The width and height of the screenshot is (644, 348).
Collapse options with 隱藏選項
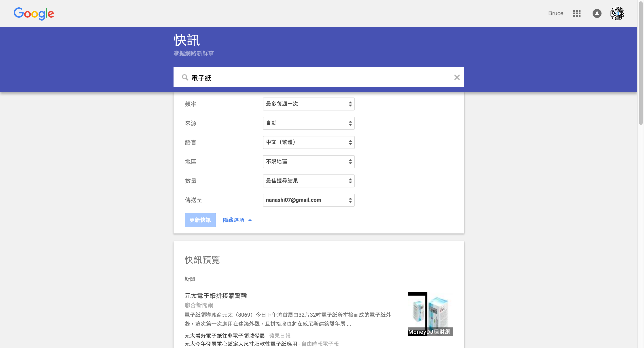tap(237, 220)
